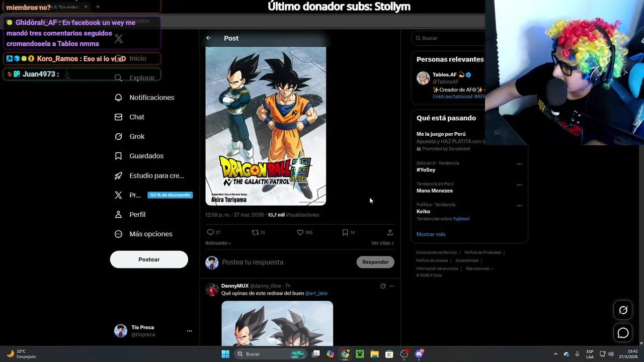
Task: Open Discord from the taskbar
Action: pyautogui.click(x=419, y=354)
